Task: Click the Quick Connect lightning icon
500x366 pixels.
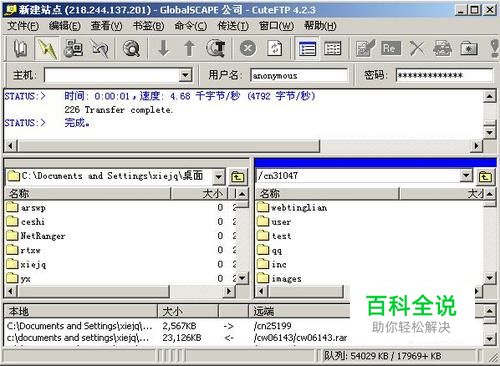Action: point(47,48)
